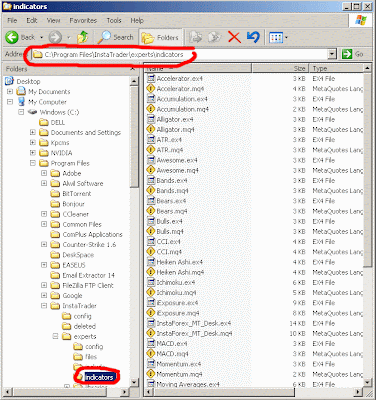Click the red Delete X icon
The height and width of the screenshot is (400, 376).
(234, 37)
